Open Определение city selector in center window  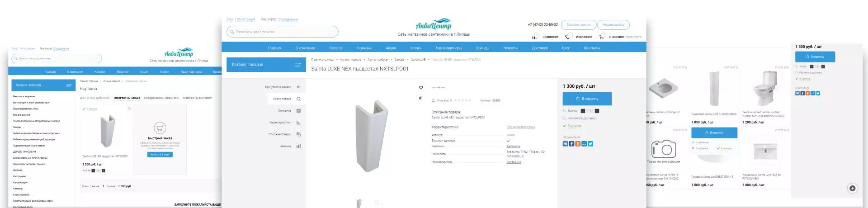tap(288, 19)
